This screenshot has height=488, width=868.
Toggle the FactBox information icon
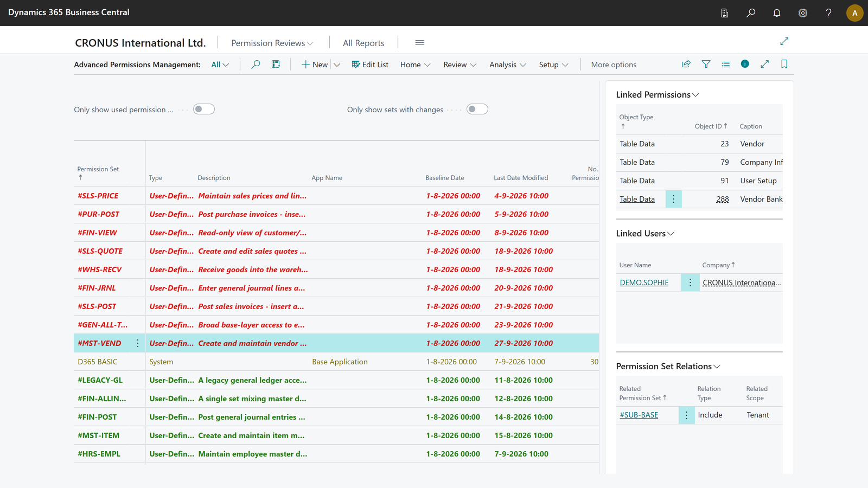pos(745,64)
